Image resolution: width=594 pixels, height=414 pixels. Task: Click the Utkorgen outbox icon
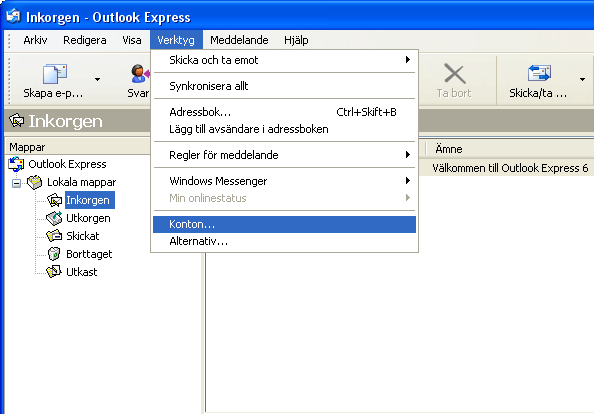point(54,218)
